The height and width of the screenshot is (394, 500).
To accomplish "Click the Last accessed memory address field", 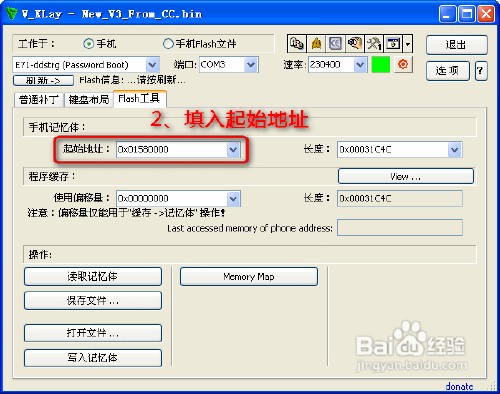I will (400, 228).
